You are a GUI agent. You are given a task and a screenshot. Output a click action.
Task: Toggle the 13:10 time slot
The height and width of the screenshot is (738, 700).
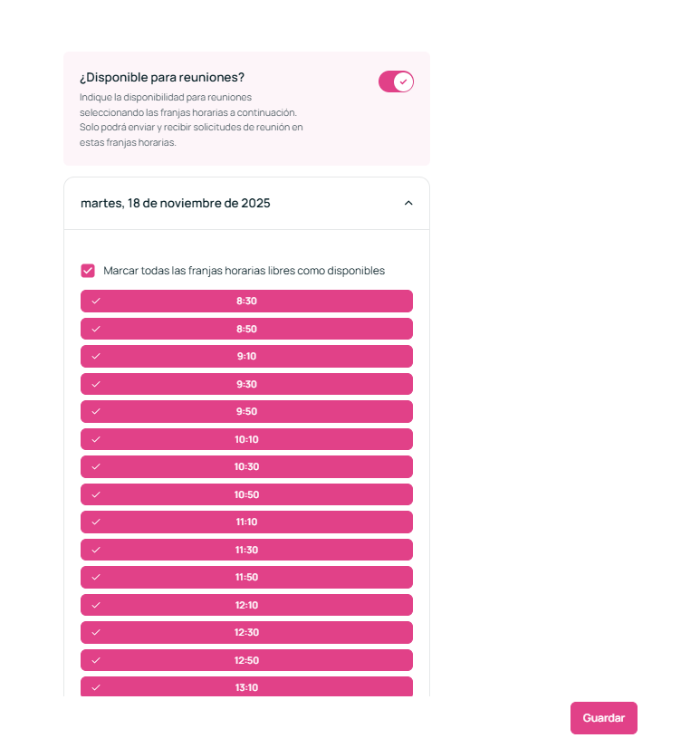click(246, 687)
